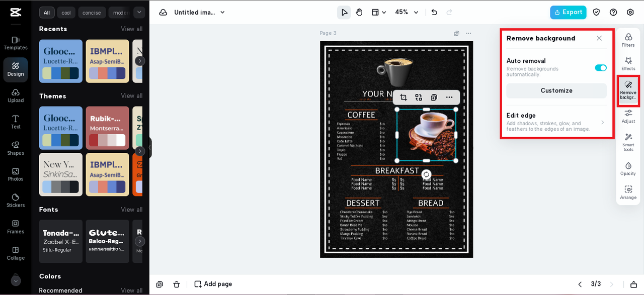Screen dimensions: 644x295
Task: Open the settings hexagon icon
Action: [x=630, y=12]
